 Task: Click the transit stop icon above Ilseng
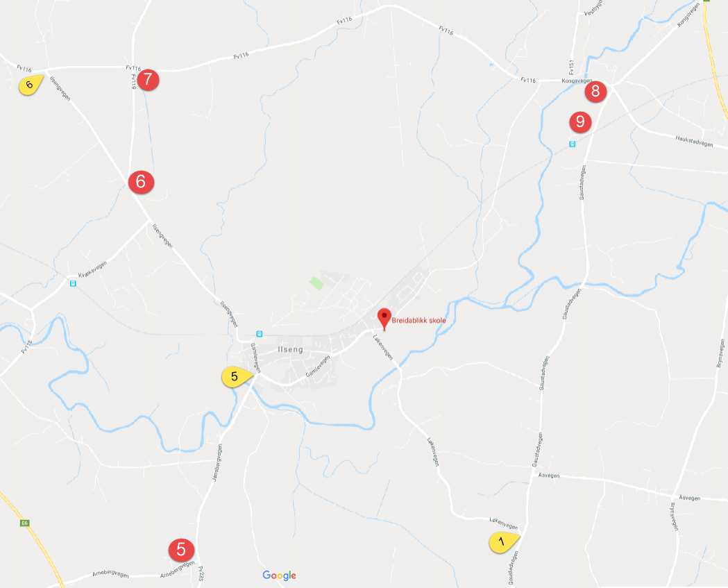[x=260, y=334]
